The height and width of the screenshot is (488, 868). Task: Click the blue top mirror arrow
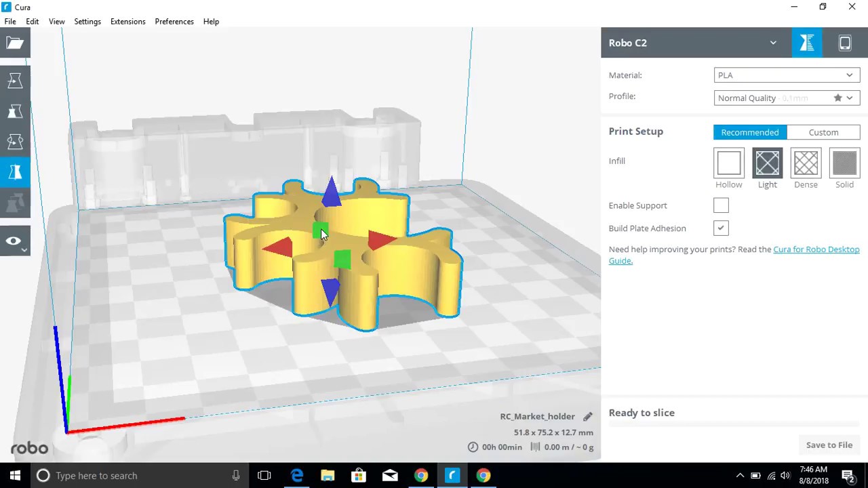[332, 191]
